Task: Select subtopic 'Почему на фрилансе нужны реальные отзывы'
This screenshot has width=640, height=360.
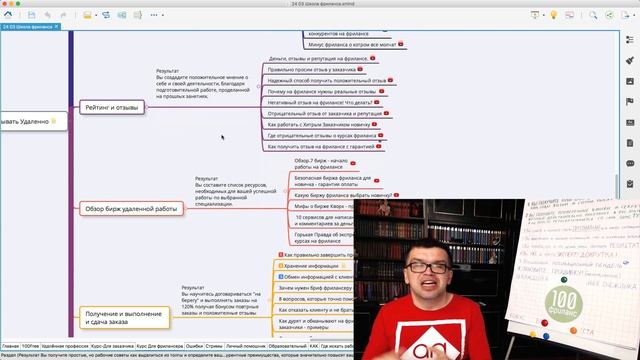Action: coord(322,92)
